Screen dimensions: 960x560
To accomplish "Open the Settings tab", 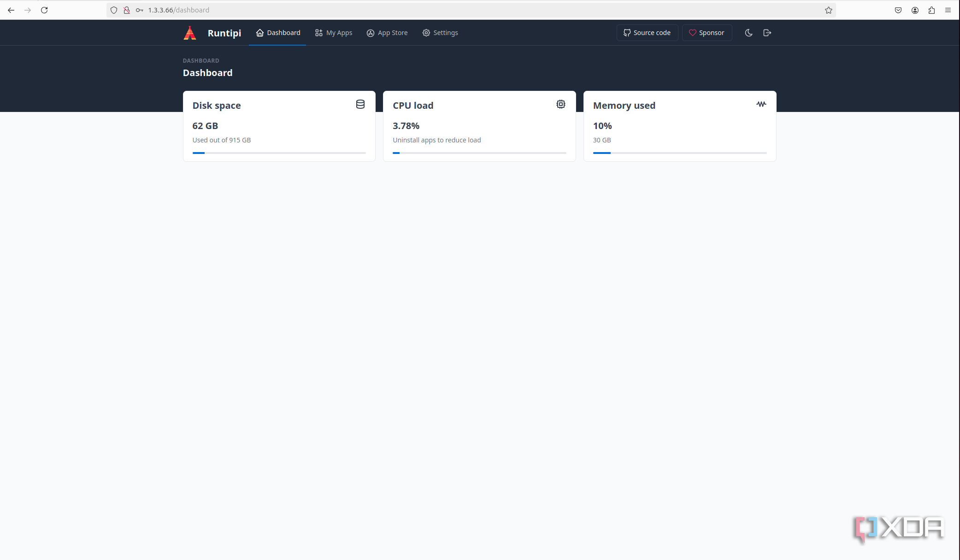I will point(440,33).
